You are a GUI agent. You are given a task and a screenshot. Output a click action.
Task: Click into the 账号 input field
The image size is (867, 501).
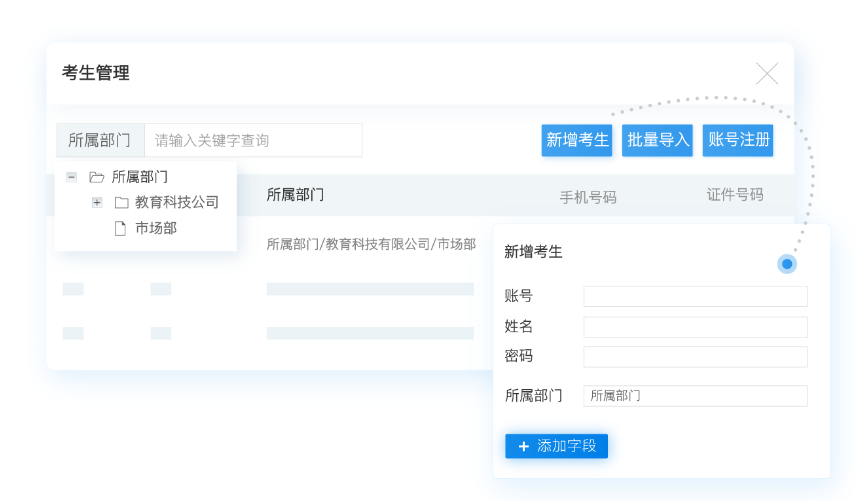pyautogui.click(x=695, y=296)
